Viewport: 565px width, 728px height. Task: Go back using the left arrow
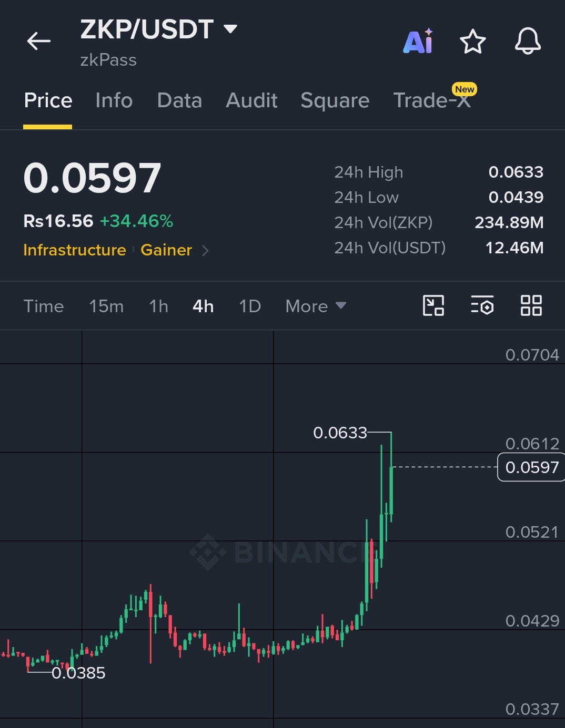(39, 41)
